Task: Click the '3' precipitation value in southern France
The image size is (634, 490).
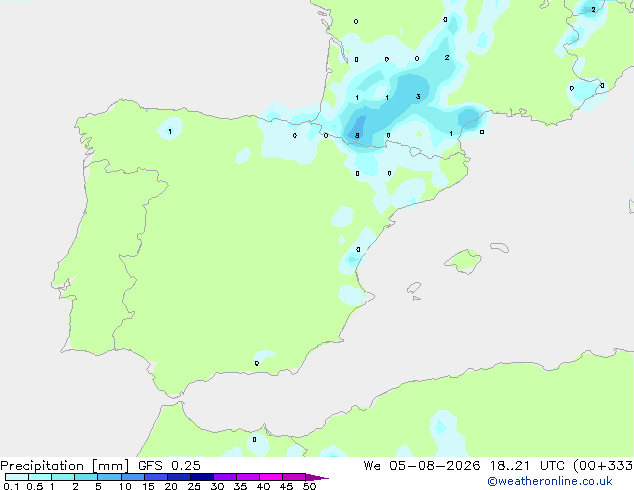Action: (x=418, y=97)
